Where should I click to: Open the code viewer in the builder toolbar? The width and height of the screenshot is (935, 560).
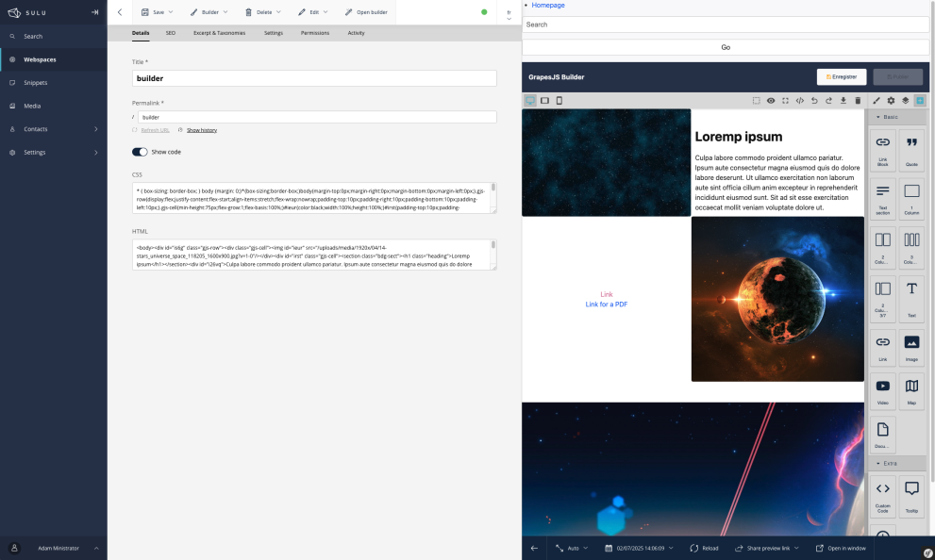pos(800,100)
